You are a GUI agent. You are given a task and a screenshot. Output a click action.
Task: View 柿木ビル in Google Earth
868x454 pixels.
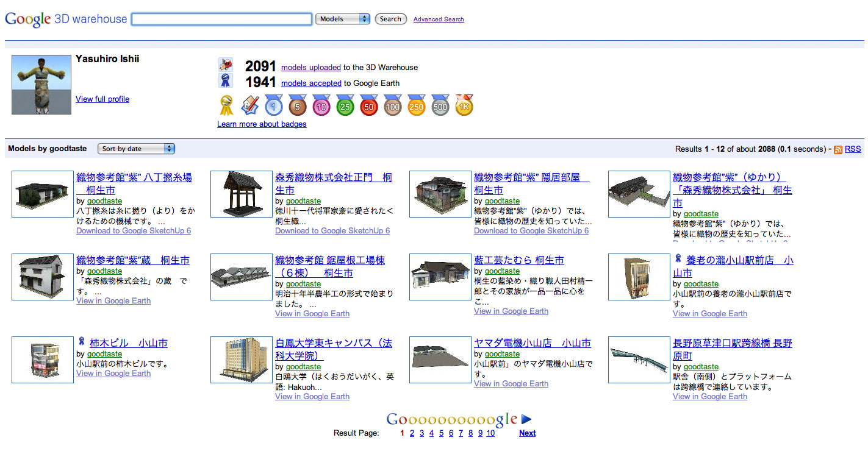[113, 374]
